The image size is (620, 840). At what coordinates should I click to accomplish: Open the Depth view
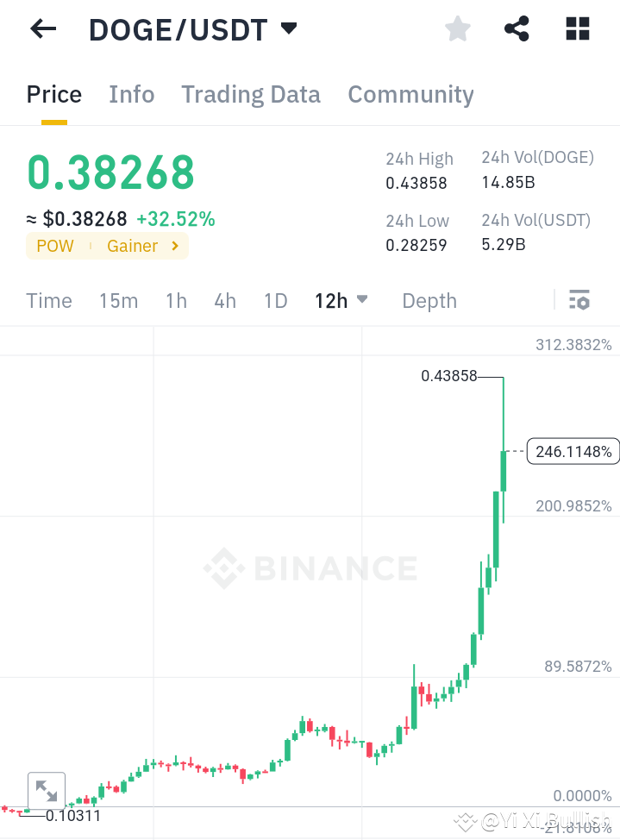click(x=429, y=300)
